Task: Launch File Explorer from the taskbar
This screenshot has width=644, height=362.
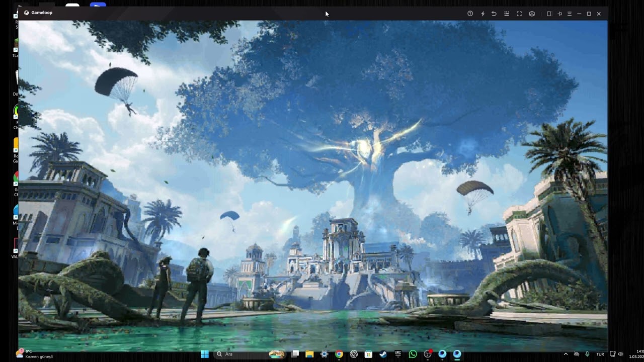Action: pyautogui.click(x=309, y=354)
